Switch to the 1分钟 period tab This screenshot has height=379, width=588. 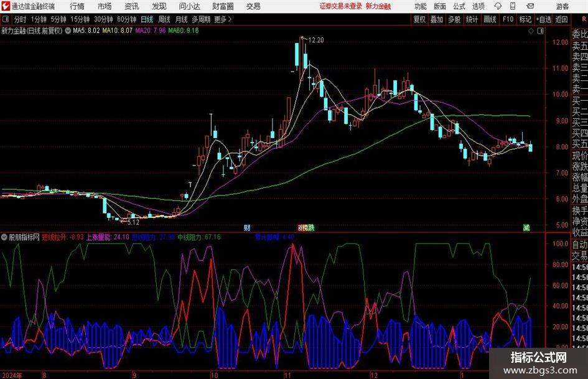(39, 19)
